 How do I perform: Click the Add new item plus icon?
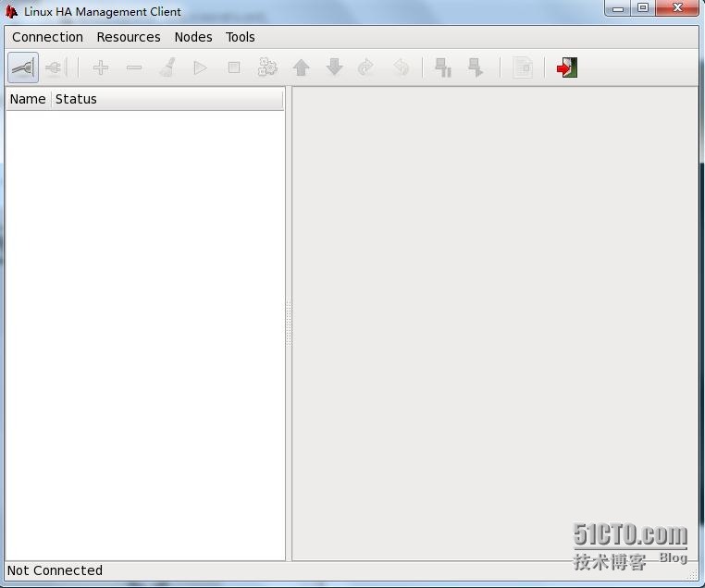[100, 67]
